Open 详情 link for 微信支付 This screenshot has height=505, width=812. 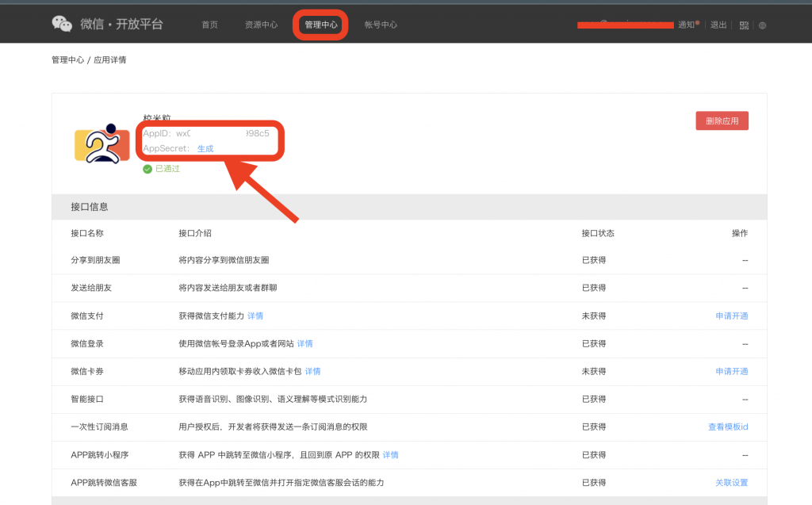255,316
